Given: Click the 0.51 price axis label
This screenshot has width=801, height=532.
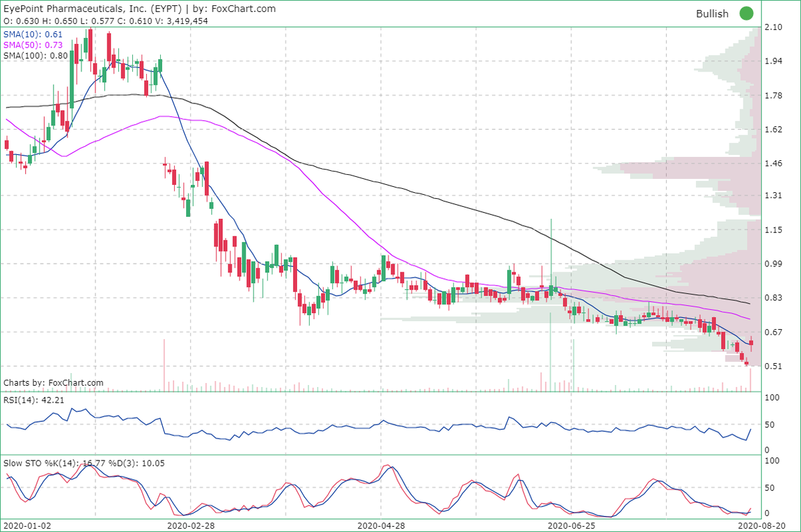Looking at the screenshot, I should (774, 366).
